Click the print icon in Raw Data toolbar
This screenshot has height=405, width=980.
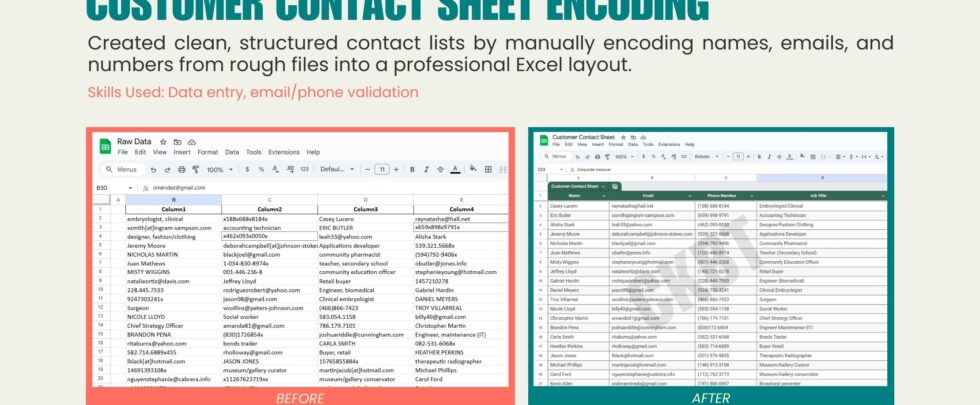click(x=182, y=170)
